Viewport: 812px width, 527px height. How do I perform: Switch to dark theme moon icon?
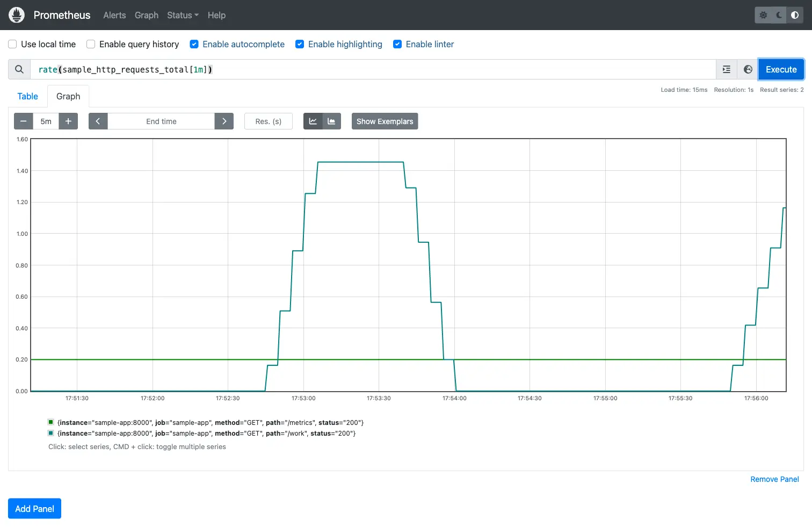tap(779, 15)
